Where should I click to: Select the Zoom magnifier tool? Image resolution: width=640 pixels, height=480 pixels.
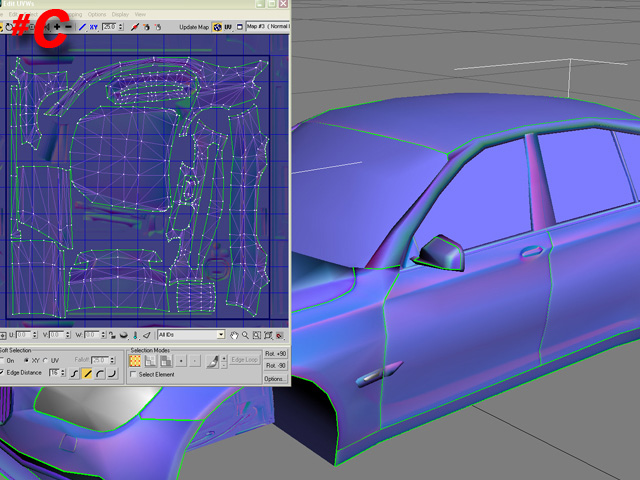(245, 335)
